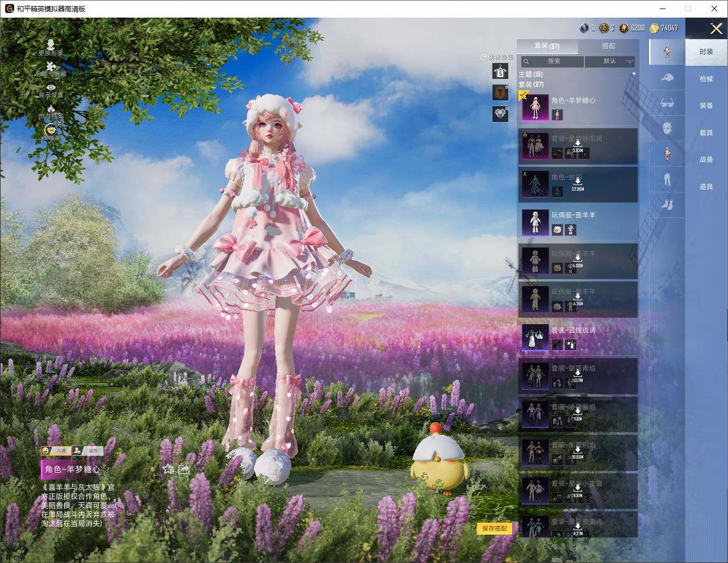Click the quick-change hanger icon
The height and width of the screenshot is (563, 728).
(x=500, y=71)
